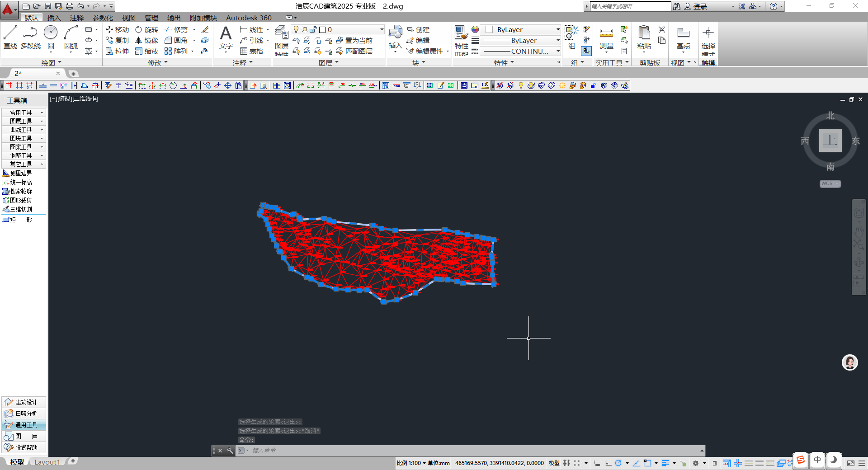Click the Rotate (旋转) tool
Screen dimensions: 868x470
146,29
